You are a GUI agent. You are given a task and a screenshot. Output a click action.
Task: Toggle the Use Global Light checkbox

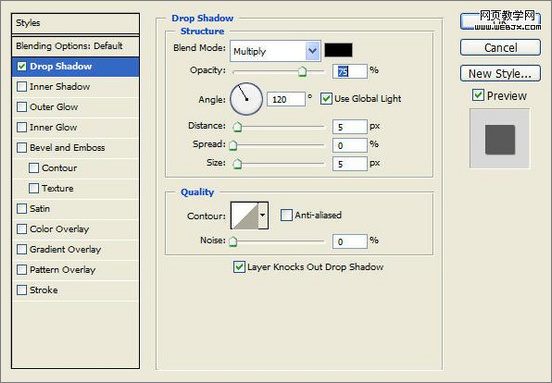coord(326,99)
